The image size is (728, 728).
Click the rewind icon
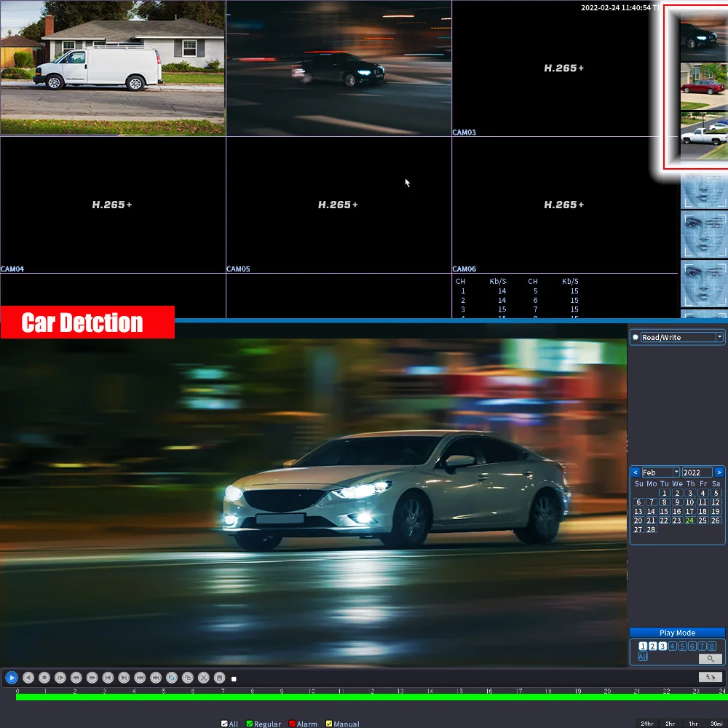pos(76,677)
